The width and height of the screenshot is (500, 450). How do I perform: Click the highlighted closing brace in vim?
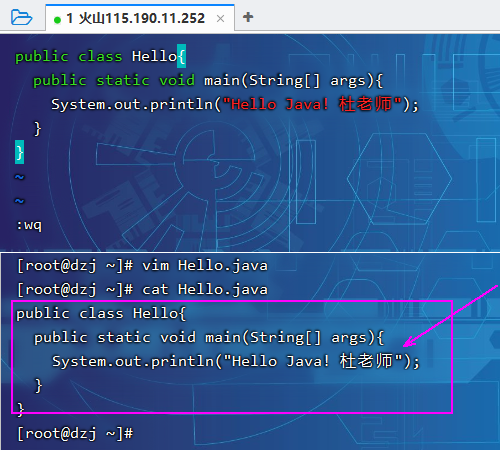pyautogui.click(x=19, y=152)
